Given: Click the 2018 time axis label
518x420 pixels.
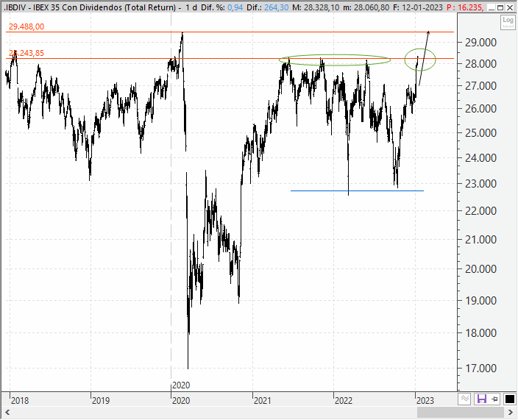Looking at the screenshot, I should [20, 401].
